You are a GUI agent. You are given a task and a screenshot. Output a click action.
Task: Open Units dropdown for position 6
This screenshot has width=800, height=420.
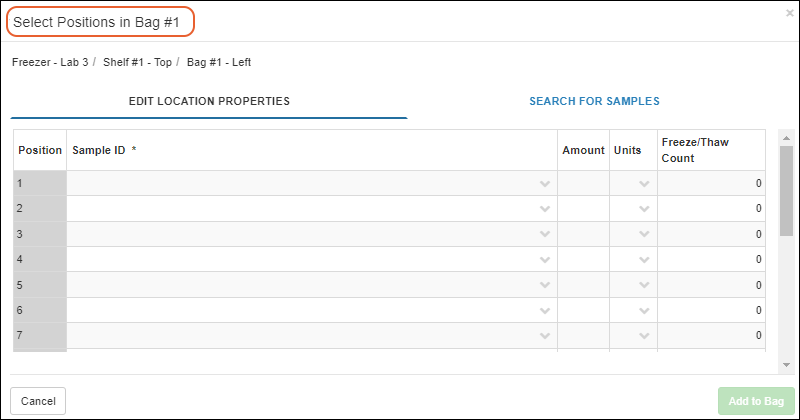pyautogui.click(x=644, y=311)
